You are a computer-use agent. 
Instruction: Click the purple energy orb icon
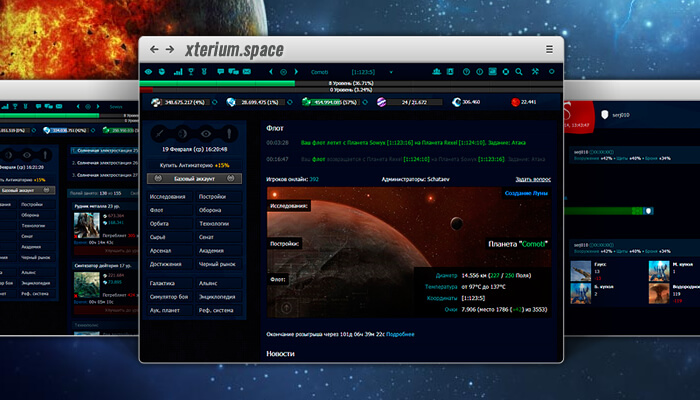tap(381, 102)
